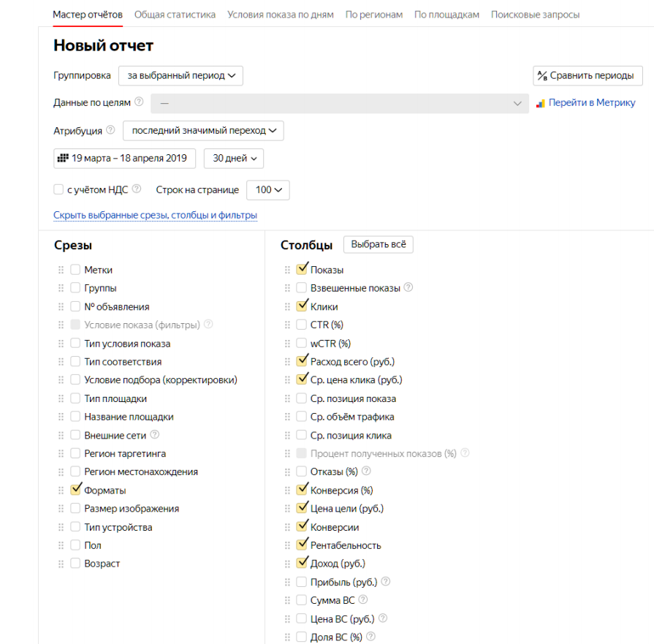This screenshot has height=644, width=654.
Task: Click the help icon beside Данные по целям
Action: [x=139, y=103]
